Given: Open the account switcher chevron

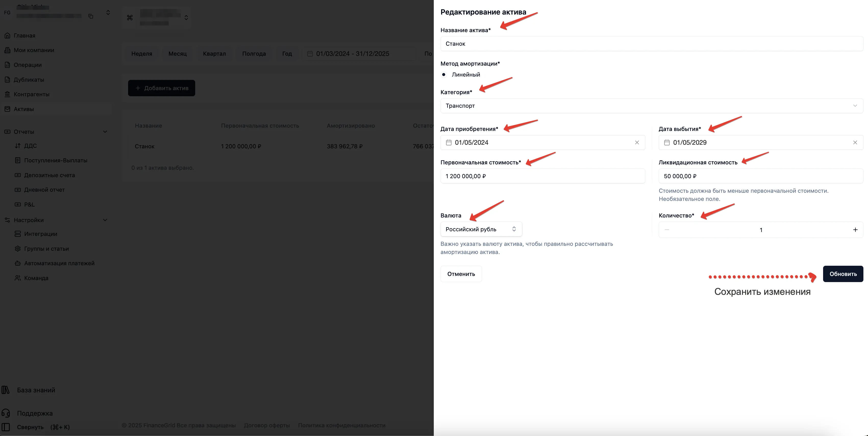Looking at the screenshot, I should click(108, 13).
